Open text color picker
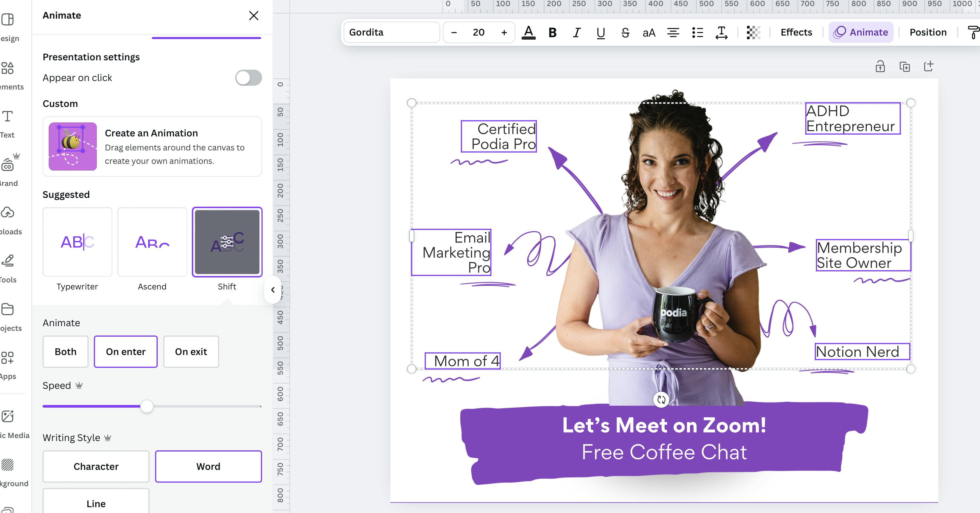The width and height of the screenshot is (980, 513). tap(528, 33)
